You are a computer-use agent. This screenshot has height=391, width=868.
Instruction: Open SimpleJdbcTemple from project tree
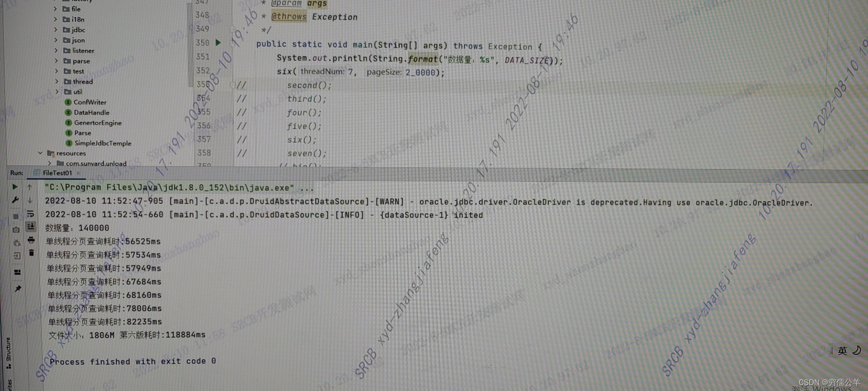pyautogui.click(x=103, y=143)
